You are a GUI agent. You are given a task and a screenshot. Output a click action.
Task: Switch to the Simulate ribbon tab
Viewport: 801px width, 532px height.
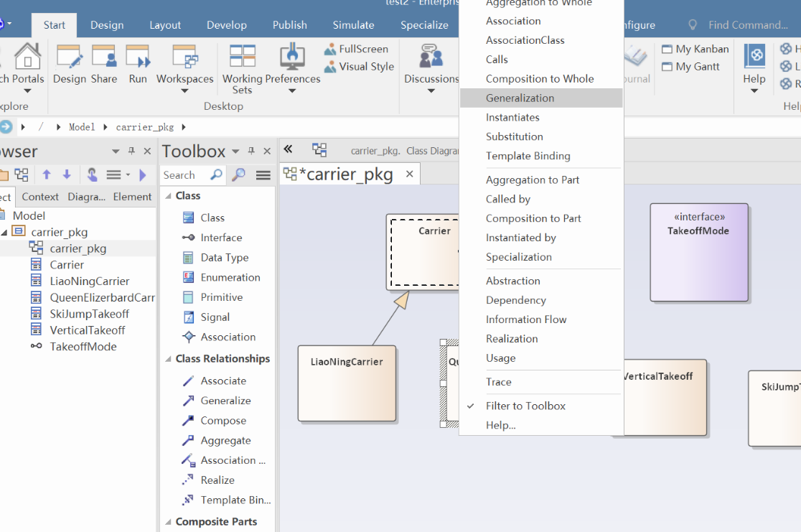[354, 25]
